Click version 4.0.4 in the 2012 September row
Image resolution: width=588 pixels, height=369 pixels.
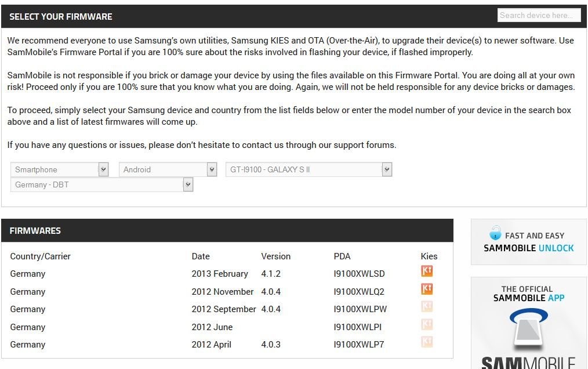tap(271, 309)
